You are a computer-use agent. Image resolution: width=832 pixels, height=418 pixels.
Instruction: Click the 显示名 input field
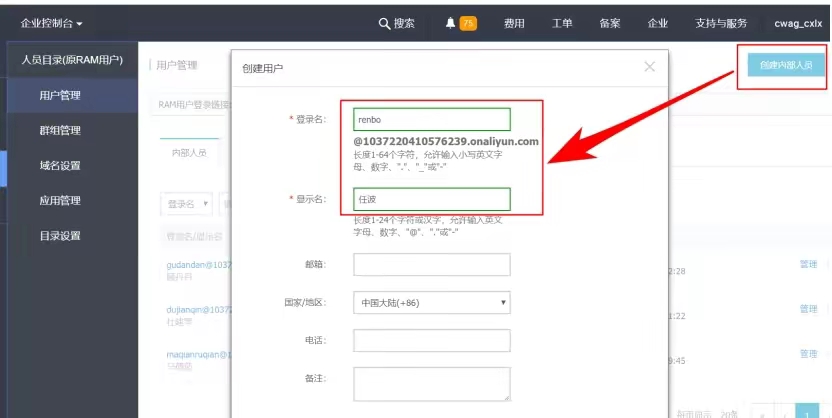pyautogui.click(x=432, y=199)
